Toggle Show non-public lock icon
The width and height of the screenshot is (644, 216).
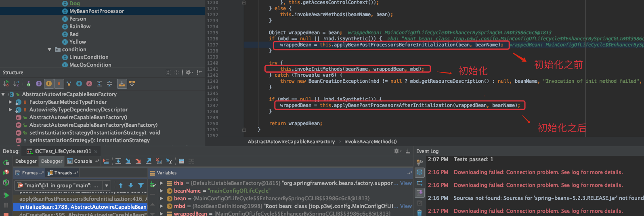pyautogui.click(x=59, y=84)
